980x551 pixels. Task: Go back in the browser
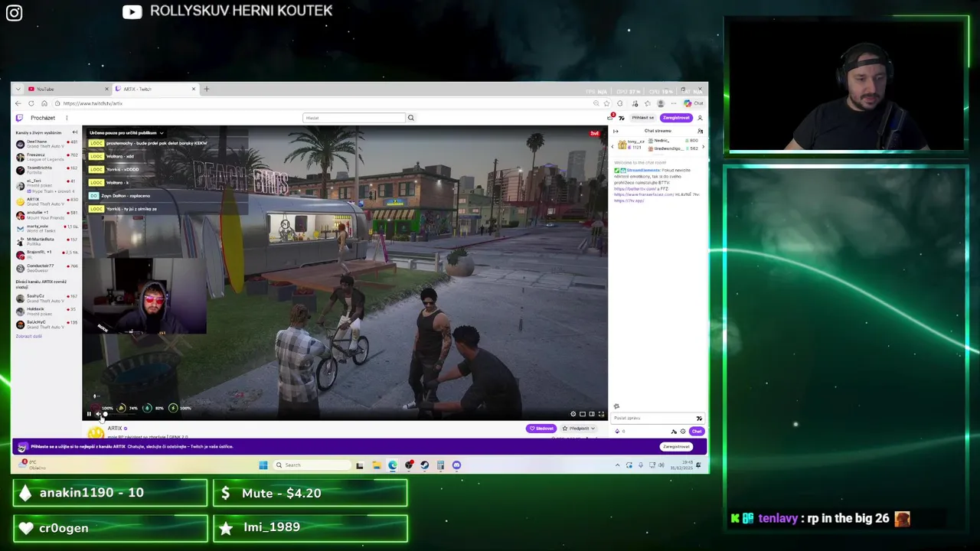click(x=18, y=103)
